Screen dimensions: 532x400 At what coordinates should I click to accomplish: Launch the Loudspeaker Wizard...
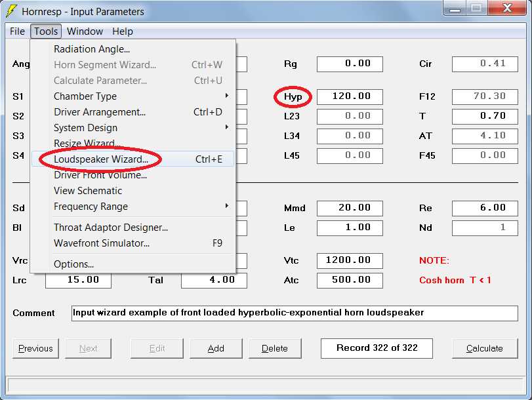click(133, 159)
